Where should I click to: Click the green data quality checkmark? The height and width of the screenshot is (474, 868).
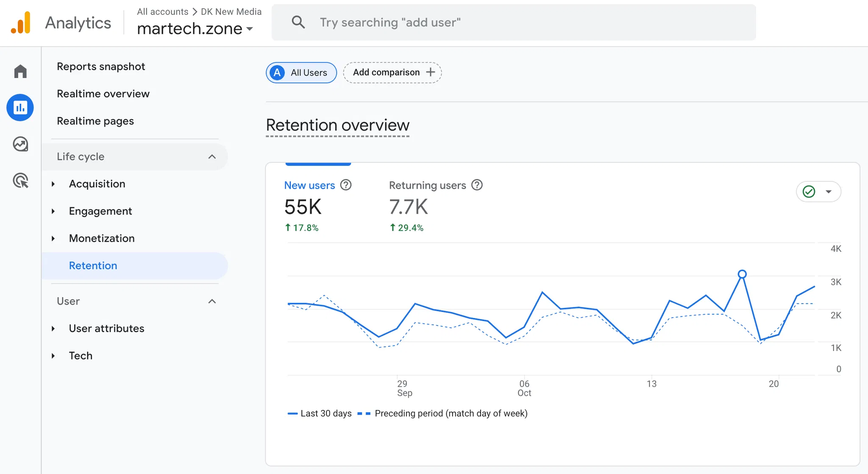point(809,192)
